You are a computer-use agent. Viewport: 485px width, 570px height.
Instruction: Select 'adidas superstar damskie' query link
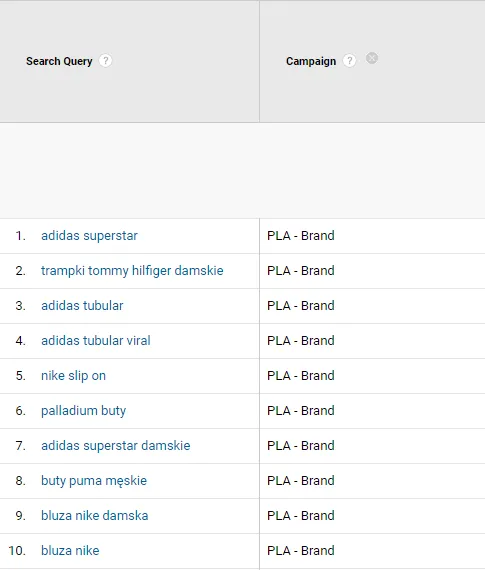116,446
